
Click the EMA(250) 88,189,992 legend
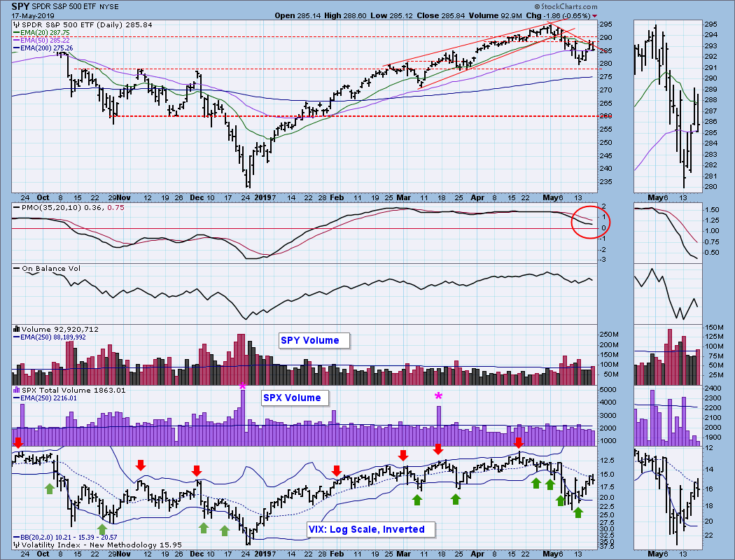[x=53, y=337]
